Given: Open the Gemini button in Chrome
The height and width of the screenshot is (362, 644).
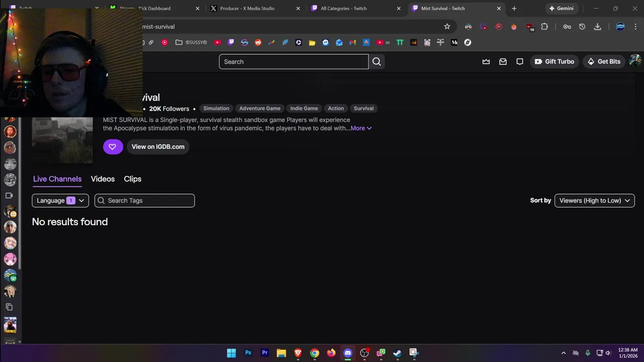Looking at the screenshot, I should tap(561, 9).
